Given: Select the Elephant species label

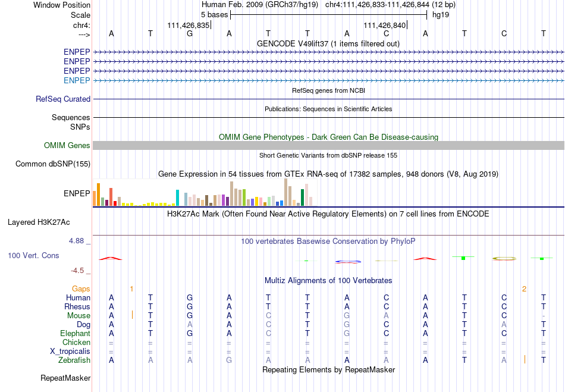Looking at the screenshot, I should [75, 333].
